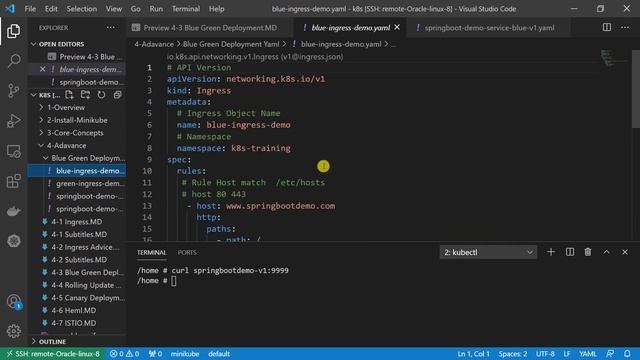The width and height of the screenshot is (640, 360).
Task: Select the TERMINAL panel tab
Action: click(151, 253)
